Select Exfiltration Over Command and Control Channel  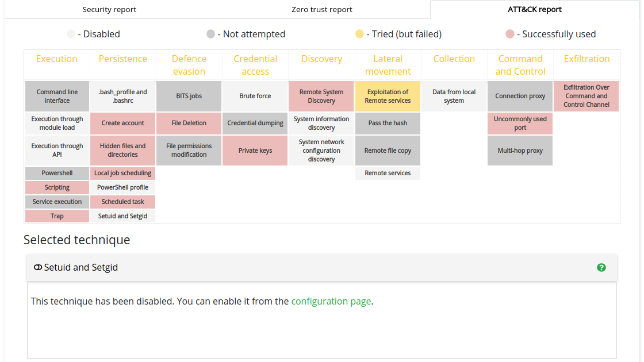coord(586,96)
